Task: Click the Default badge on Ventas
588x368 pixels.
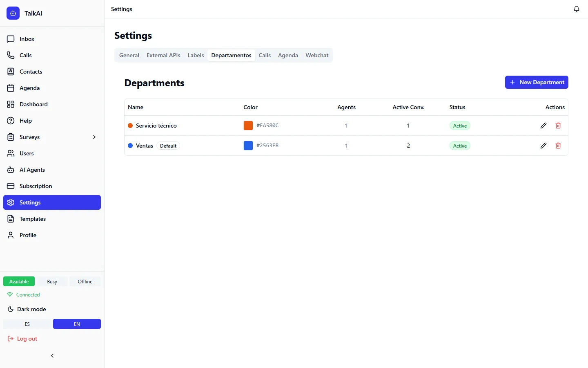Action: coord(168,146)
